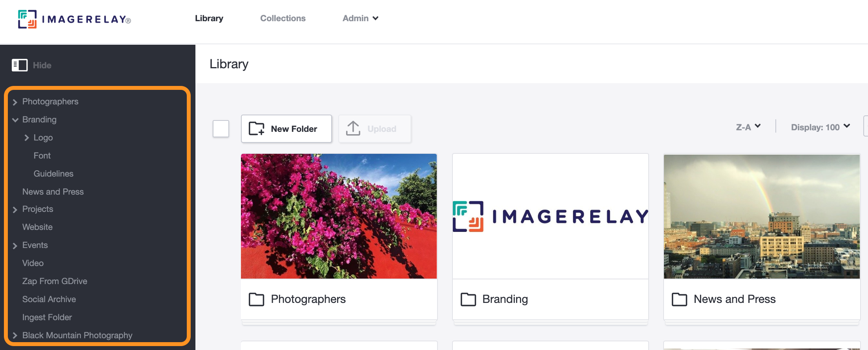The height and width of the screenshot is (350, 868).
Task: Open the ImageRelay logo thumbnail
Action: point(550,216)
